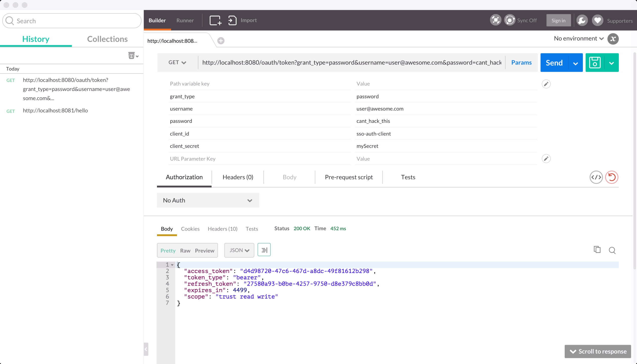Switch to the Headers tab in request

tap(238, 177)
